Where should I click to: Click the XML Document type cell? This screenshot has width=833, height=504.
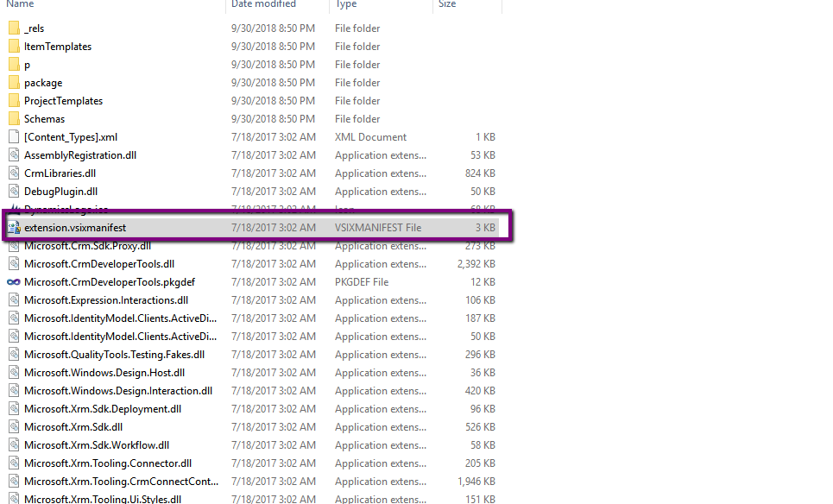click(x=371, y=137)
